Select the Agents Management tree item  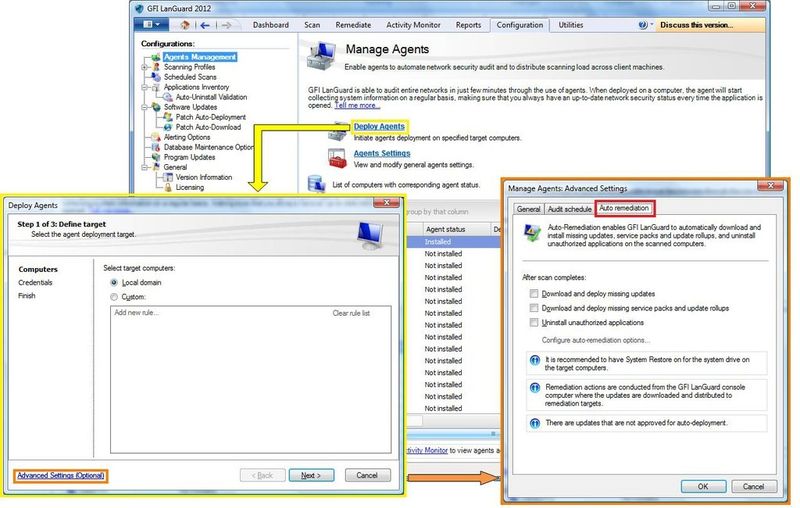(x=200, y=57)
